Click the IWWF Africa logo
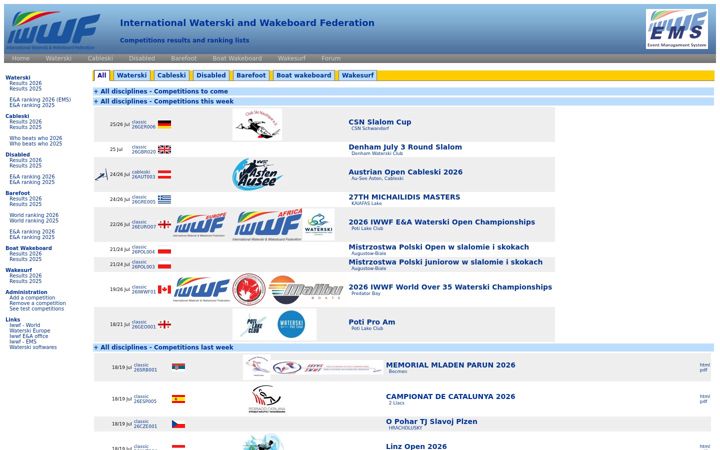 pos(268,225)
